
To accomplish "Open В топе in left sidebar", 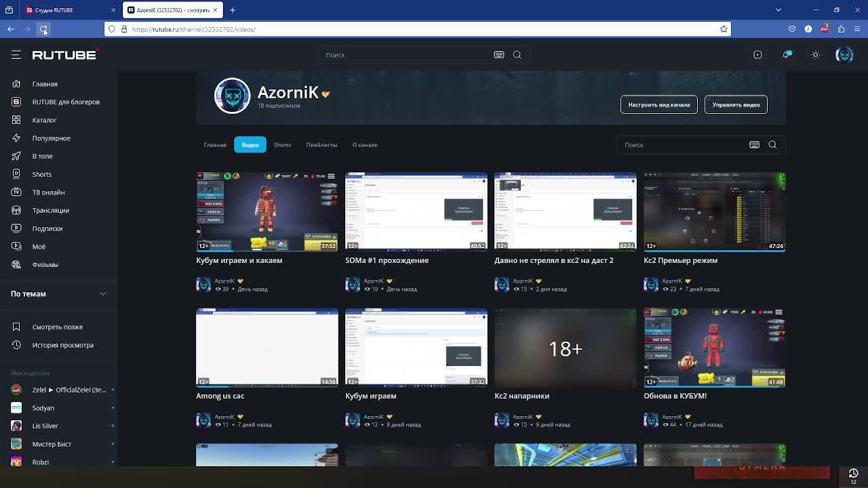I will 42,156.
